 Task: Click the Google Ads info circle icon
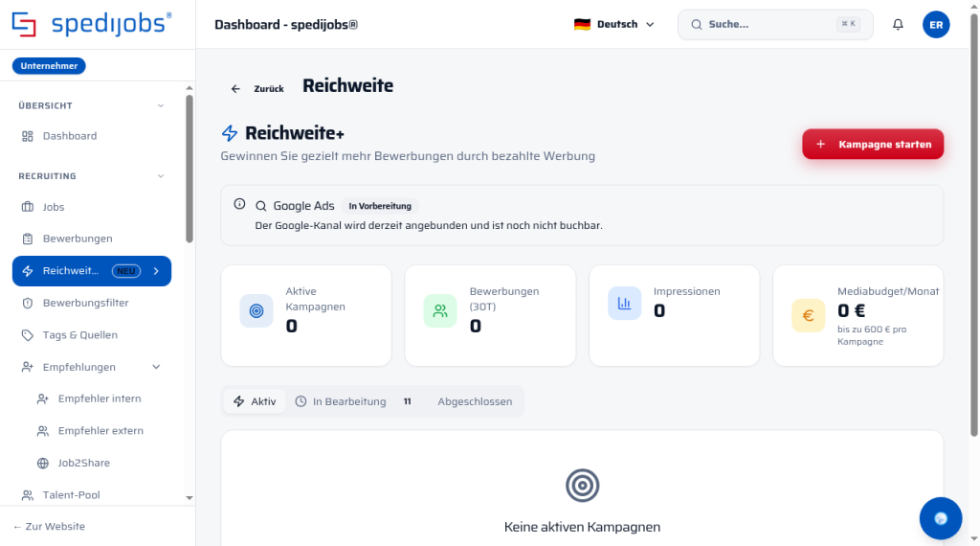[x=239, y=204]
